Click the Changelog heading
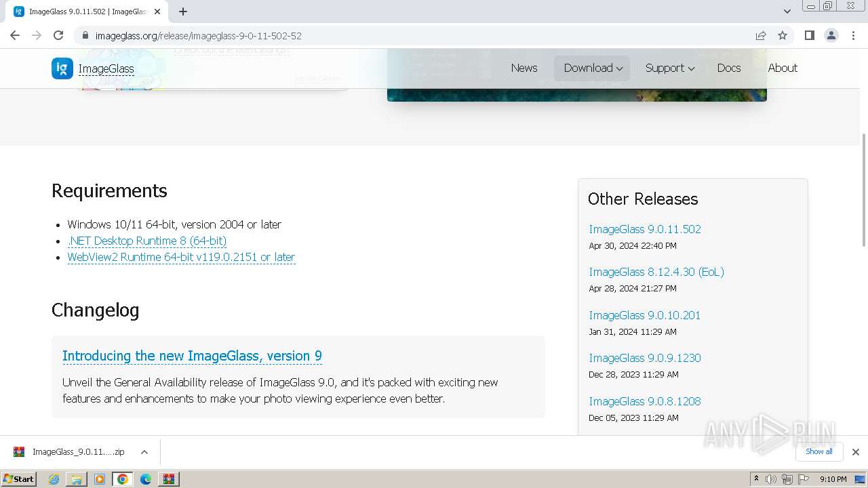The height and width of the screenshot is (488, 868). (96, 310)
